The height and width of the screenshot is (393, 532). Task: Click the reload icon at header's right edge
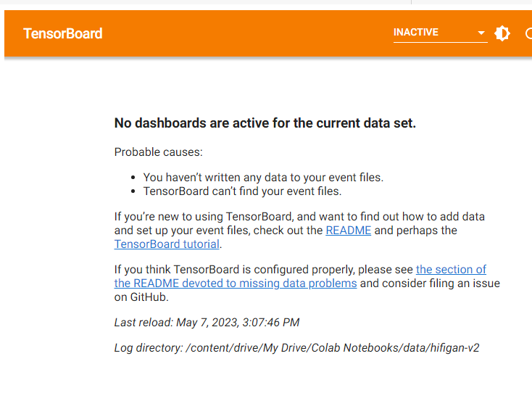[x=528, y=33]
